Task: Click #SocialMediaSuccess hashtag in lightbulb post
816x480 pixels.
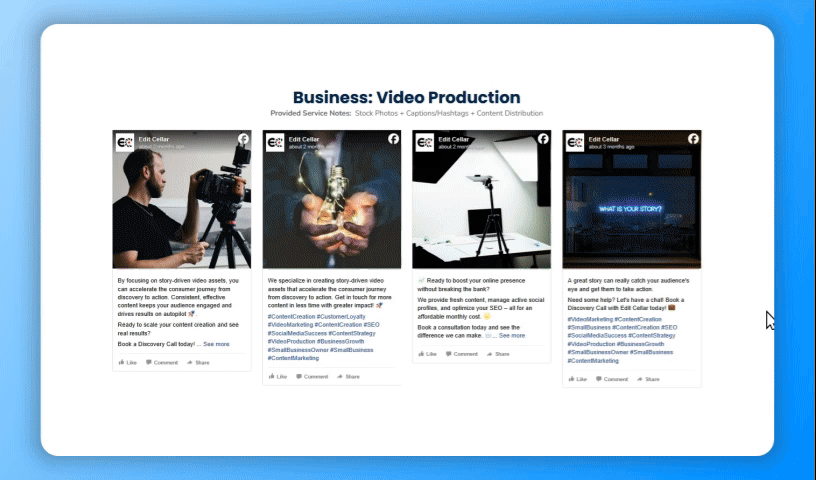Action: tap(297, 333)
